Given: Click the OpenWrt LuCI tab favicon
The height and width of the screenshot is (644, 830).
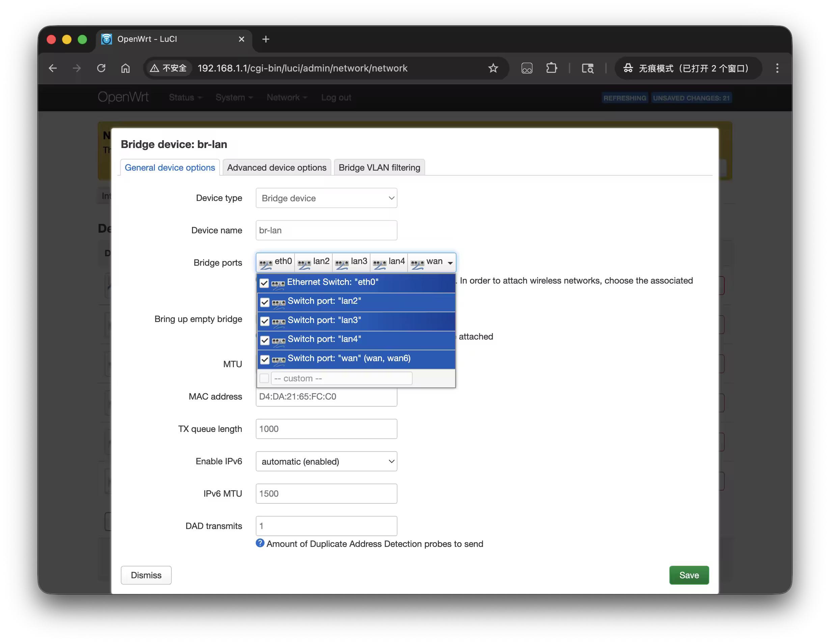Looking at the screenshot, I should tap(107, 39).
